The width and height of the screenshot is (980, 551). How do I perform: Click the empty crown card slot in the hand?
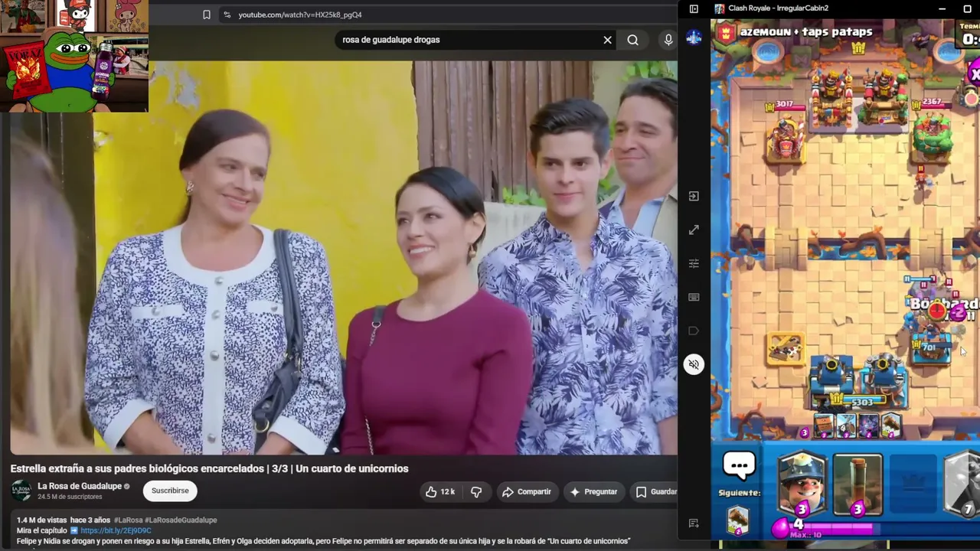(x=913, y=484)
